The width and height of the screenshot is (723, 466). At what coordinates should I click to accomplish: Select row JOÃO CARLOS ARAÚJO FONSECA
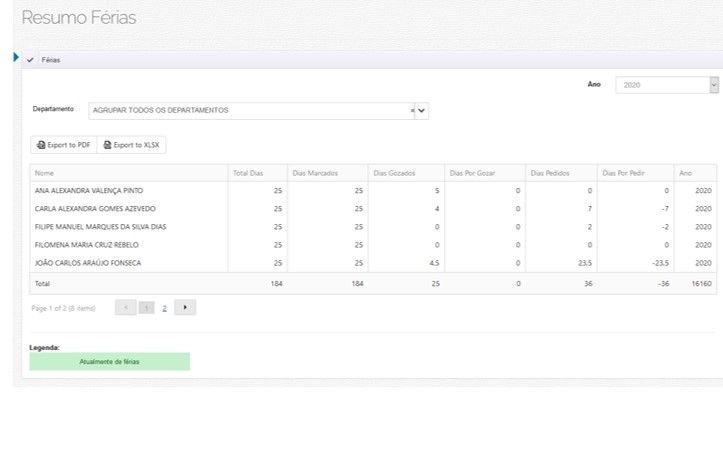(373, 263)
